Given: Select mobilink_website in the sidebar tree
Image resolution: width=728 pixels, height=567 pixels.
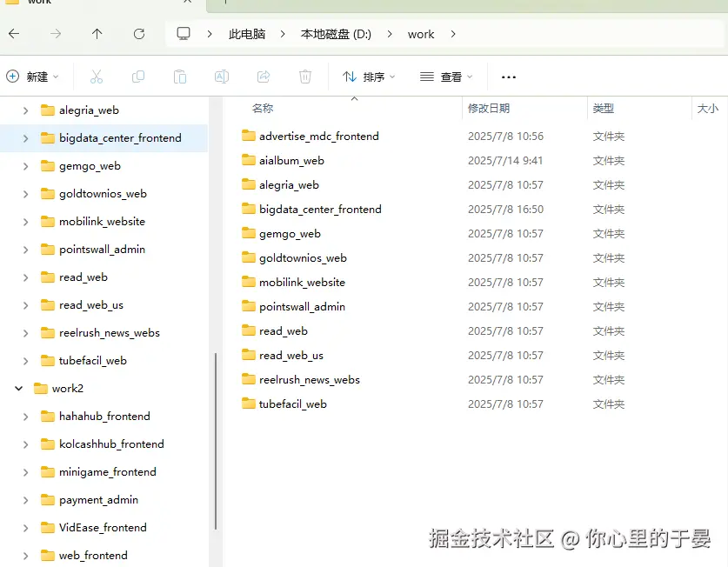Looking at the screenshot, I should (x=102, y=222).
